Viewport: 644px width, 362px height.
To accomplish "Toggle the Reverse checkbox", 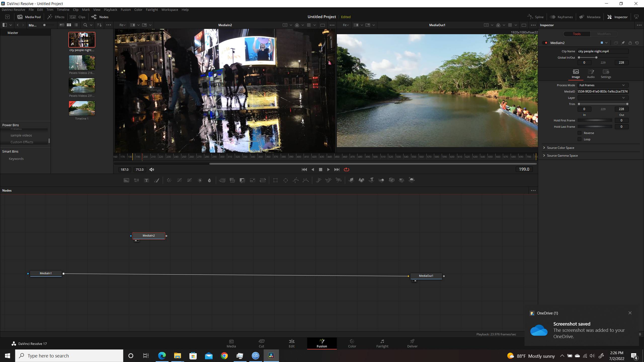I will tap(580, 133).
